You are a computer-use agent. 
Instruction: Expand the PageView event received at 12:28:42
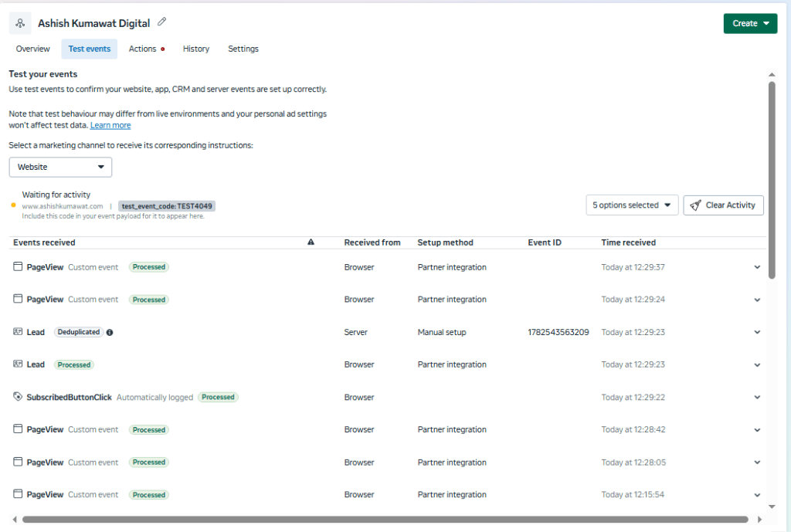click(757, 429)
